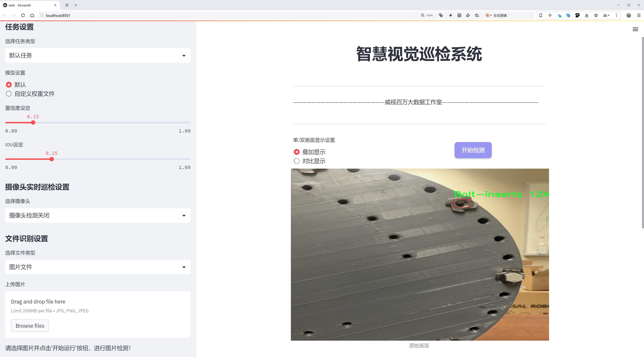This screenshot has height=357, width=644.
Task: Click the browser back arrow
Action: point(5,15)
